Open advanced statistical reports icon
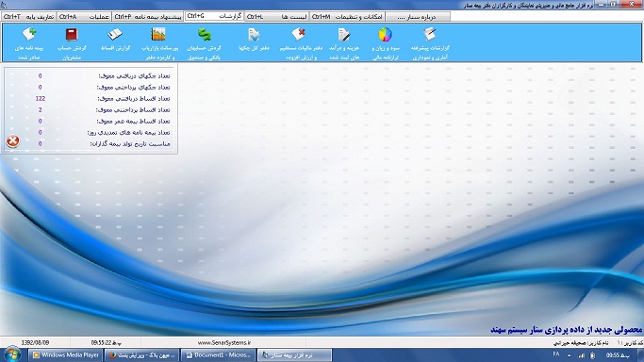This screenshot has width=644, height=362. click(x=430, y=35)
